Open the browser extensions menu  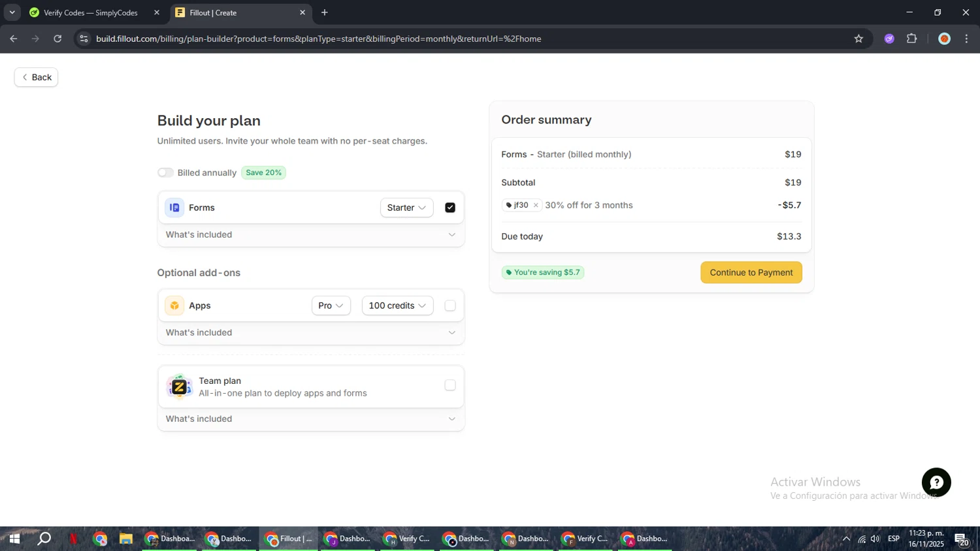point(912,39)
